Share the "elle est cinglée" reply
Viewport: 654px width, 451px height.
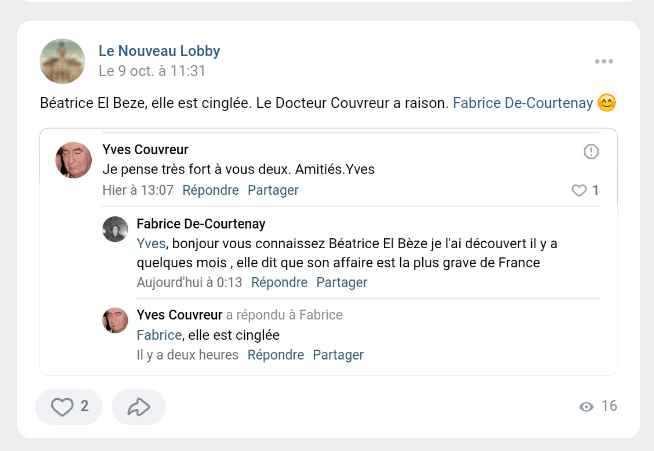coord(338,355)
